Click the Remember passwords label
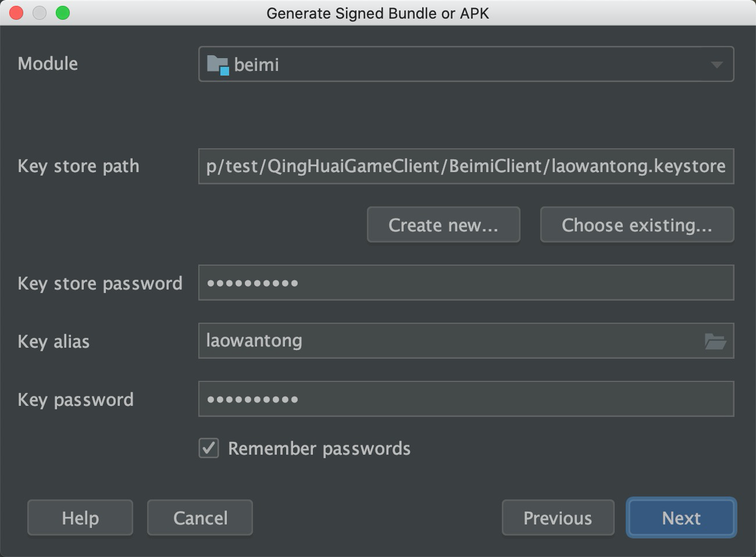756x557 pixels. pos(319,449)
